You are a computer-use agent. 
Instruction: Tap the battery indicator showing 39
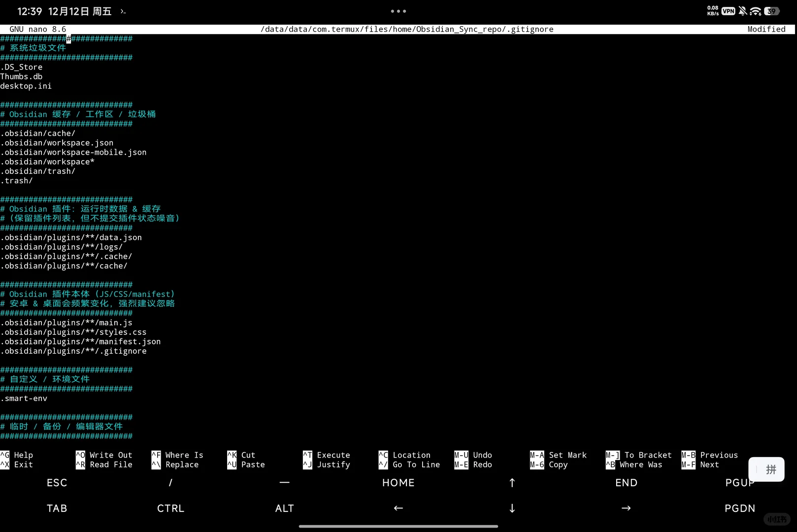tap(772, 10)
